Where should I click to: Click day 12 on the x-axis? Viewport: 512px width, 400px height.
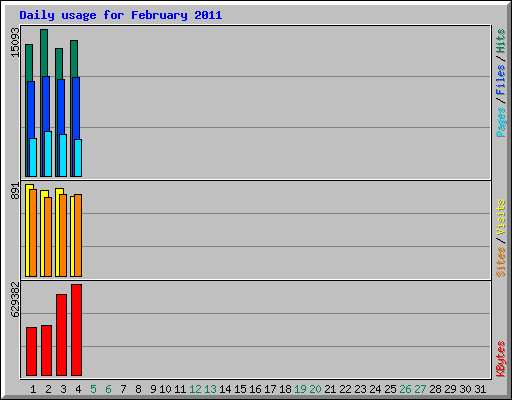(195, 389)
